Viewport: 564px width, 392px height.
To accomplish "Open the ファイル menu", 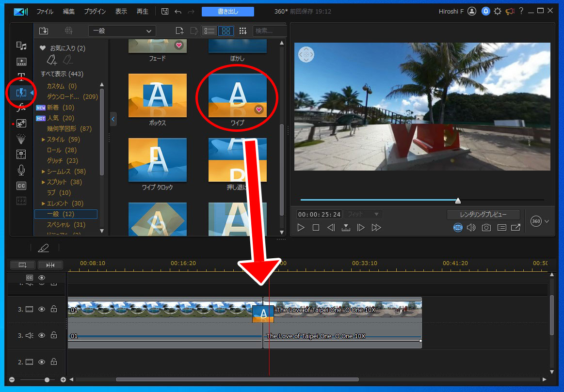I will click(45, 12).
